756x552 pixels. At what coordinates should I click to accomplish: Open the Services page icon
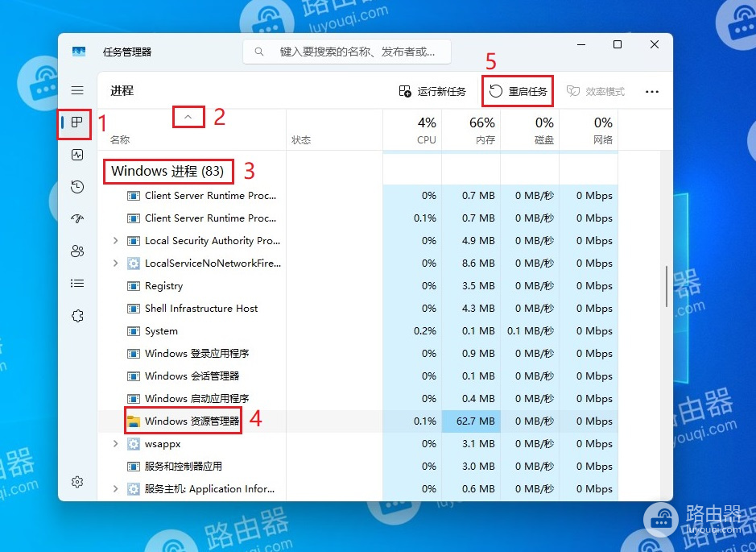[x=77, y=316]
